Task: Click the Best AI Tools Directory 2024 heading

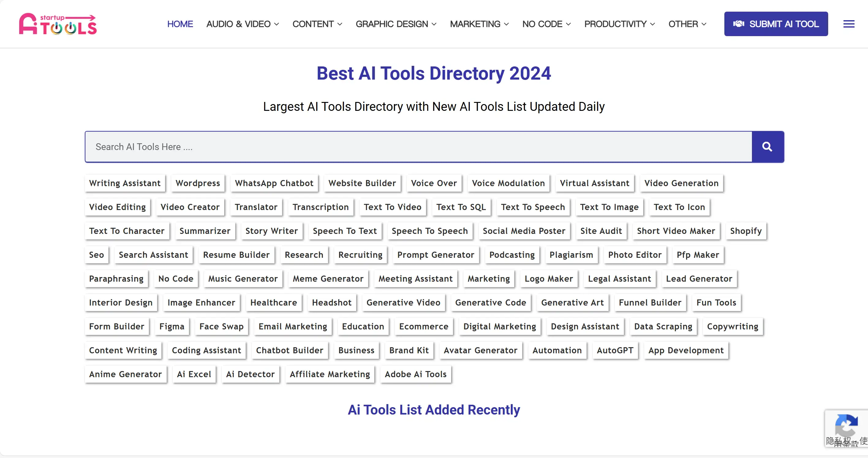Action: [434, 73]
